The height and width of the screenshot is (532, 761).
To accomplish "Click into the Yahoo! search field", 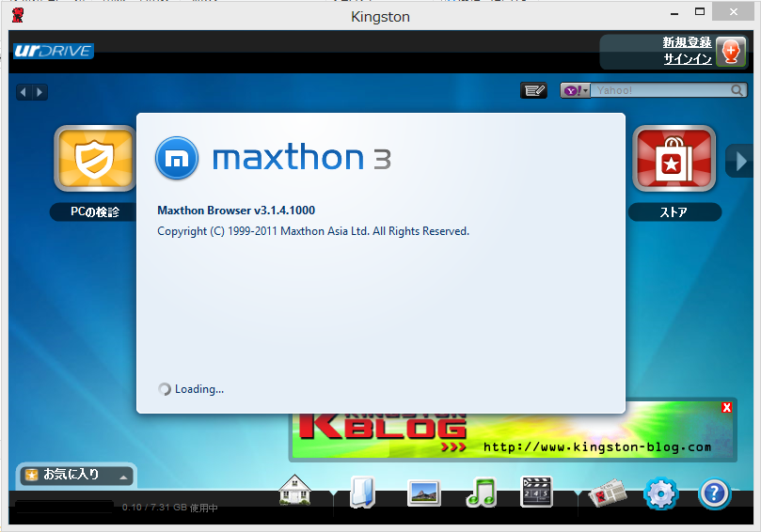I will point(660,90).
